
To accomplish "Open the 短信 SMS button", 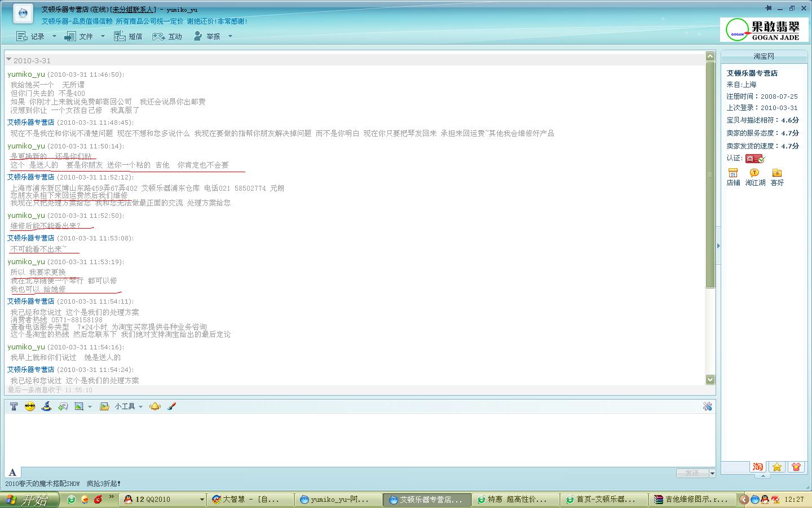I will click(128, 36).
